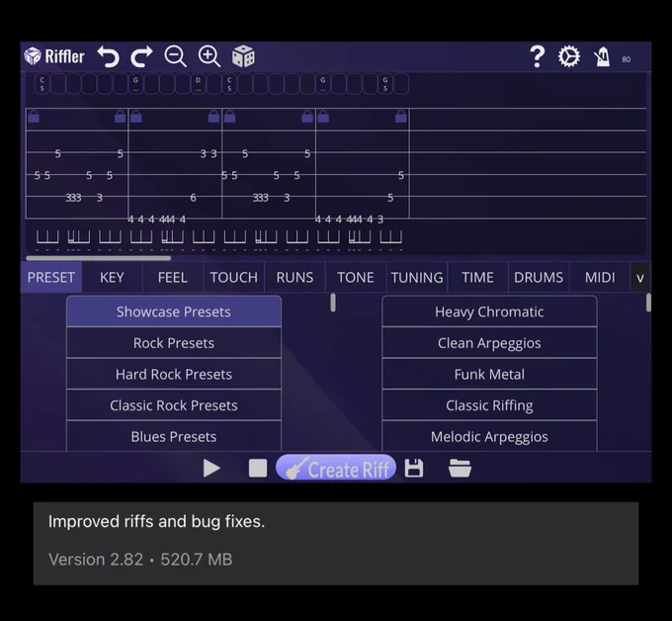Click "Improved riffs and bug fixes." text
Screen dimensions: 672x621
[x=156, y=521]
